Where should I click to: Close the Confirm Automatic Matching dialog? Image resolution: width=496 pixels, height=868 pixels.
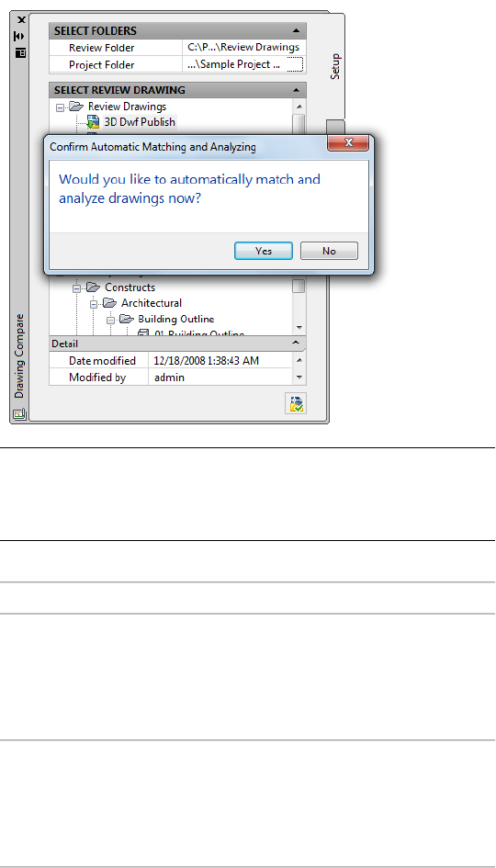point(348,142)
